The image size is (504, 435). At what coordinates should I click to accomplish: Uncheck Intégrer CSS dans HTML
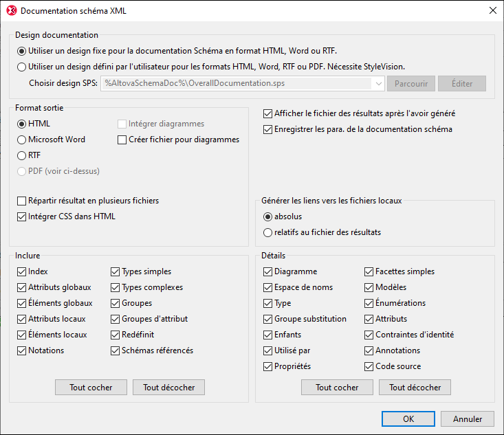[x=22, y=216]
